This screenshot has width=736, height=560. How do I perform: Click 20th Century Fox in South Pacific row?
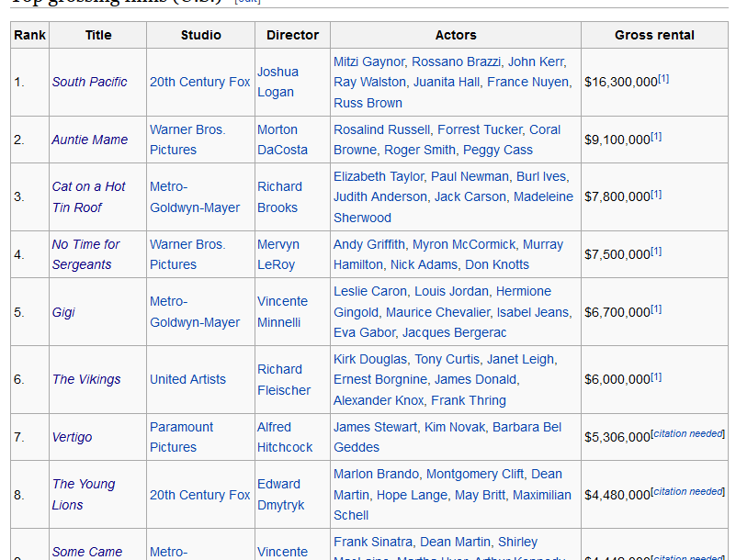200,82
